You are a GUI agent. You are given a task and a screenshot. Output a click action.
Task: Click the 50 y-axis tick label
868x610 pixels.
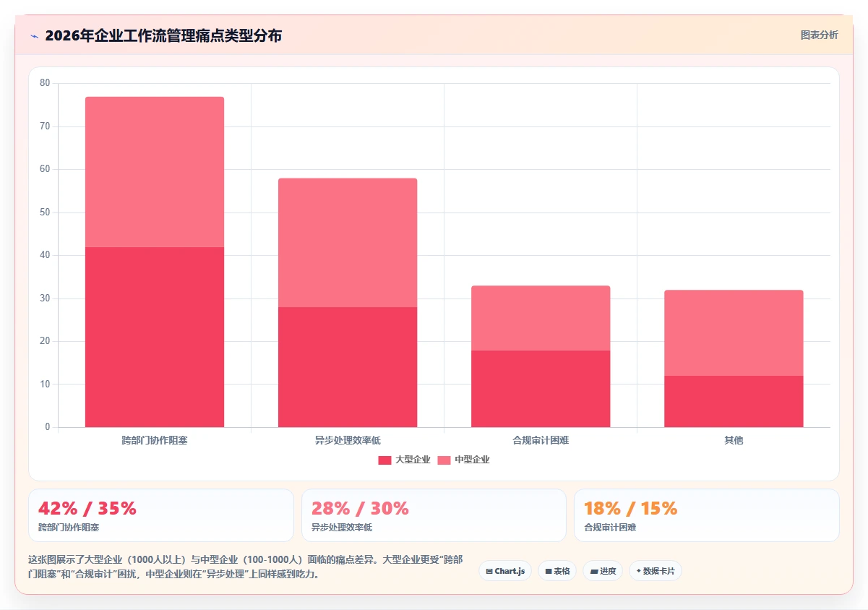tap(45, 212)
